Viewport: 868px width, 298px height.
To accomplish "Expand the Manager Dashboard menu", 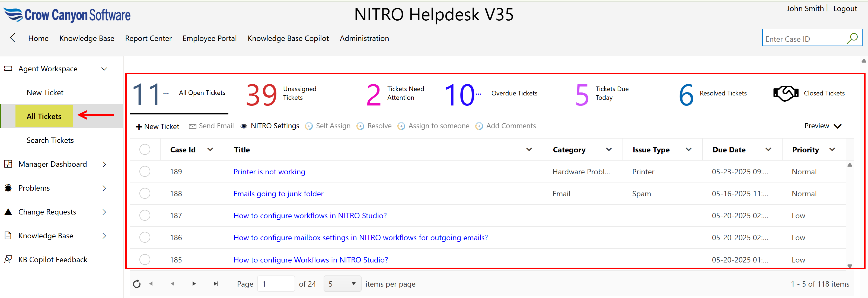I will point(104,164).
